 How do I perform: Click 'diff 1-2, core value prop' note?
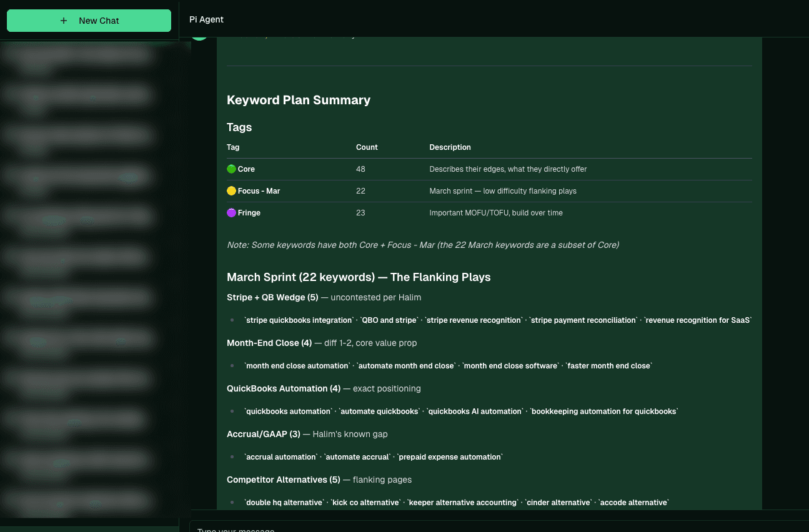coord(370,343)
